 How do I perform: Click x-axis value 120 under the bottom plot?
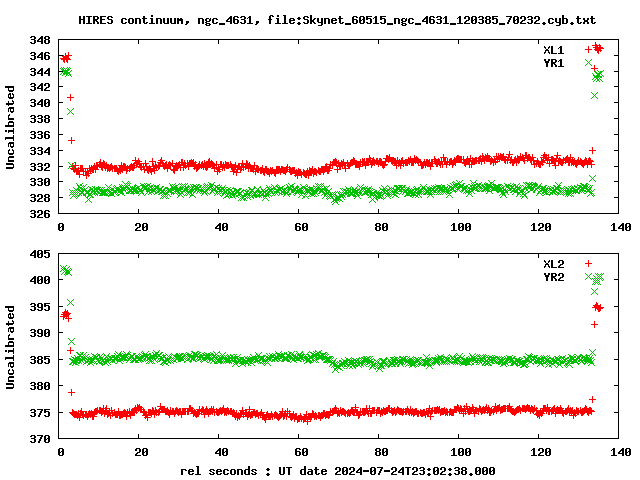click(x=541, y=453)
